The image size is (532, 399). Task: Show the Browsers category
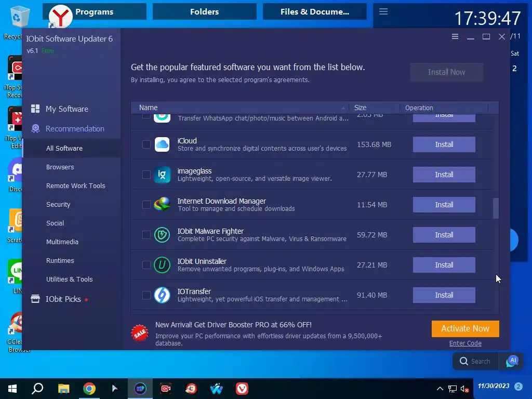(x=60, y=167)
